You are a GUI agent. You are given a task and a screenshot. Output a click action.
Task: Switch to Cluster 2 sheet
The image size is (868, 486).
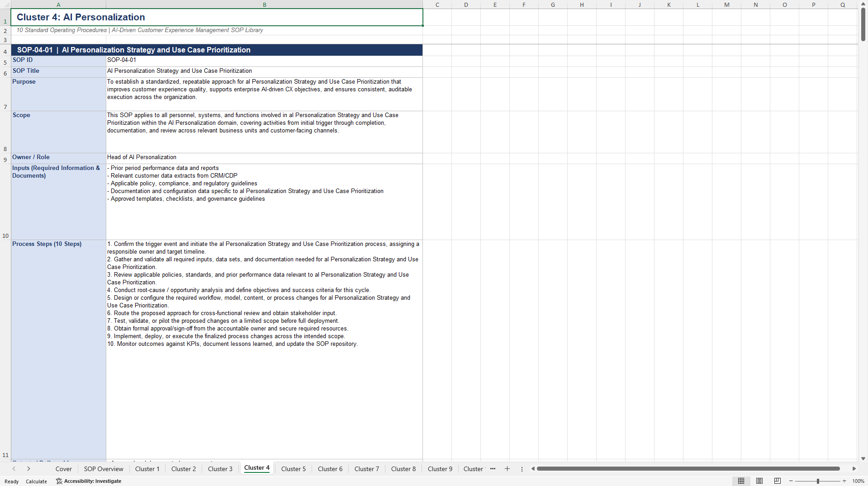pyautogui.click(x=184, y=469)
